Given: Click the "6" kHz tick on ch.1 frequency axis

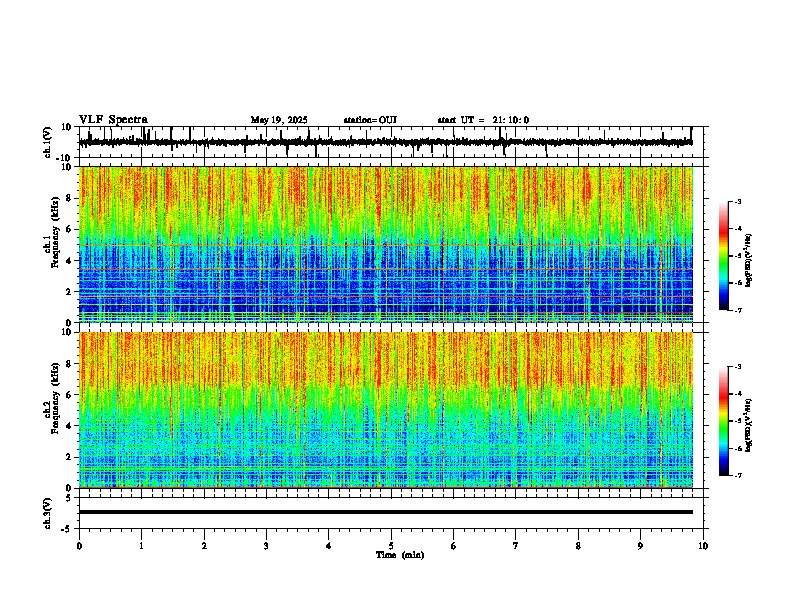Looking at the screenshot, I should tap(70, 229).
